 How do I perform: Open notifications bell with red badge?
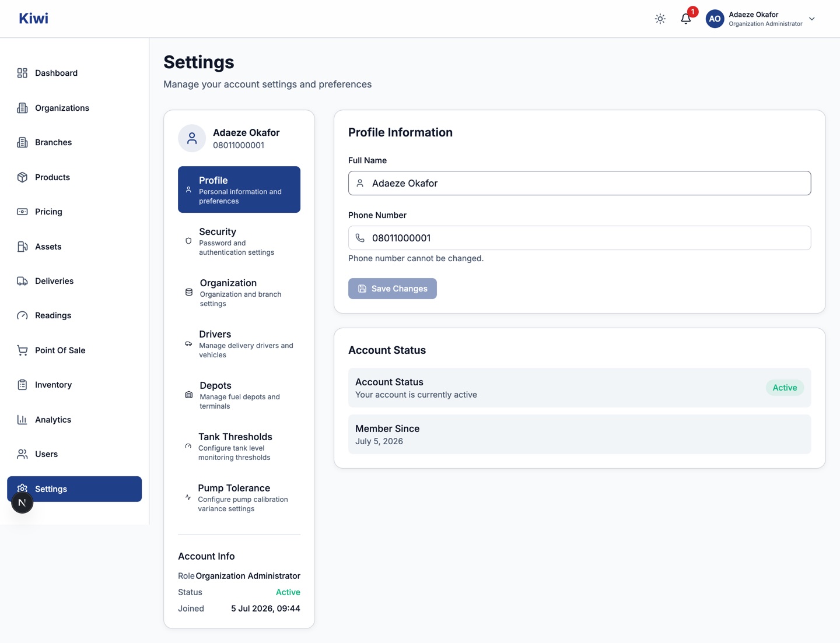coord(686,19)
